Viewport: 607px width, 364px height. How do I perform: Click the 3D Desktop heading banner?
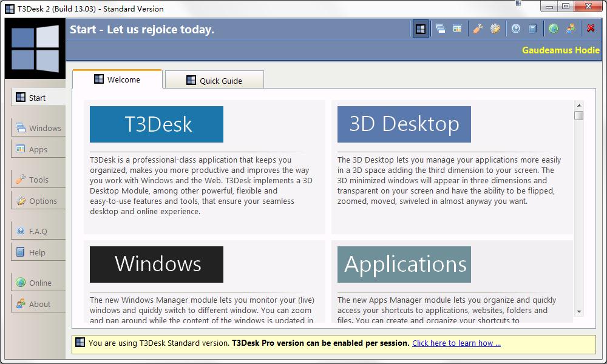click(x=404, y=124)
